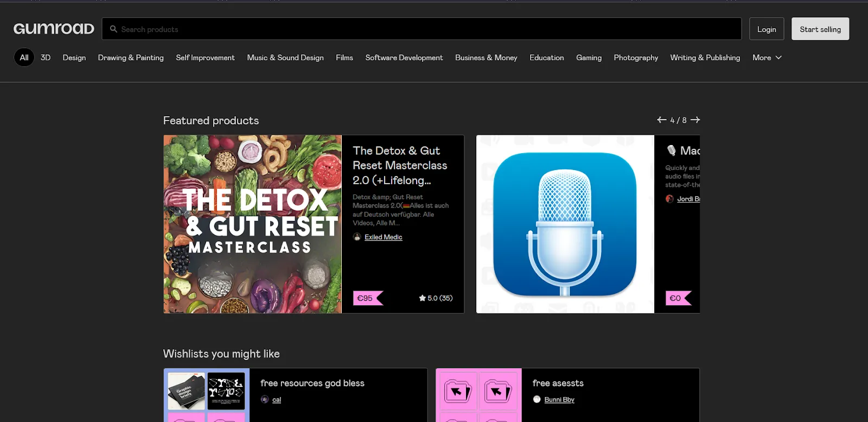Click the 5.0 star rating
This screenshot has width=868, height=422.
point(436,298)
